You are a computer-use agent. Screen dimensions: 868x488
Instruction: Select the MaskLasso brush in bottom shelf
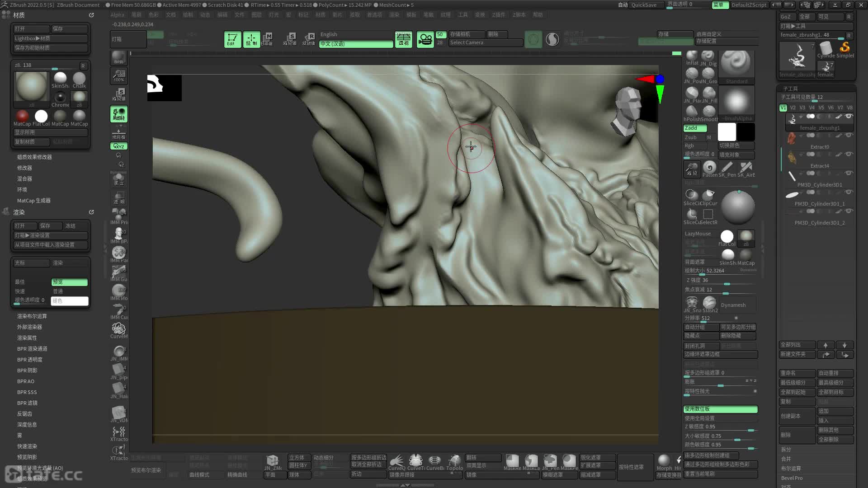pyautogui.click(x=531, y=462)
